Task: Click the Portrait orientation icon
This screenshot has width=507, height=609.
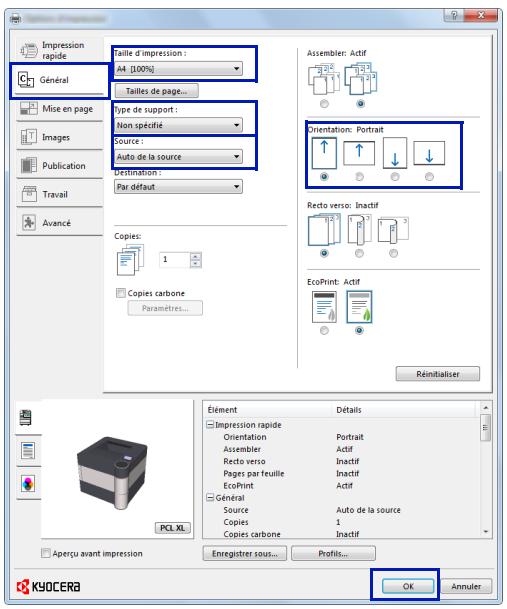Action: (324, 153)
